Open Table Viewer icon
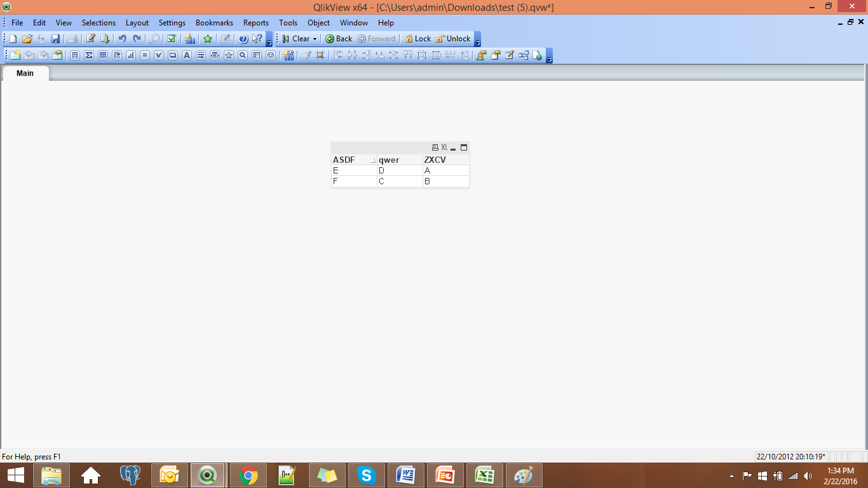This screenshot has width=868, height=488. pyautogui.click(x=524, y=55)
